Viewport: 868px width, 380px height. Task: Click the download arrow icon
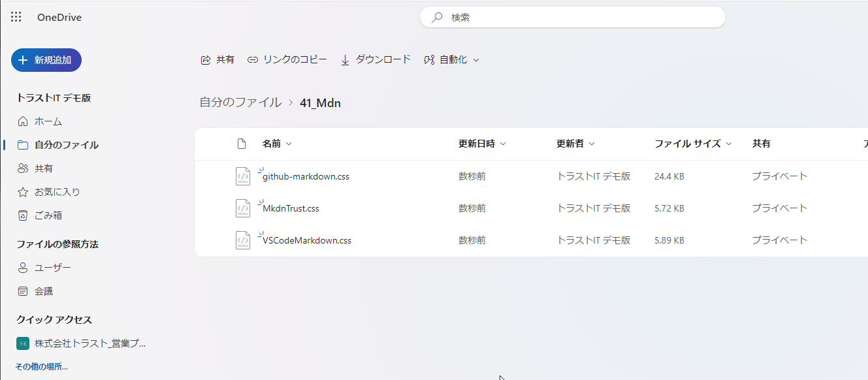pyautogui.click(x=346, y=60)
